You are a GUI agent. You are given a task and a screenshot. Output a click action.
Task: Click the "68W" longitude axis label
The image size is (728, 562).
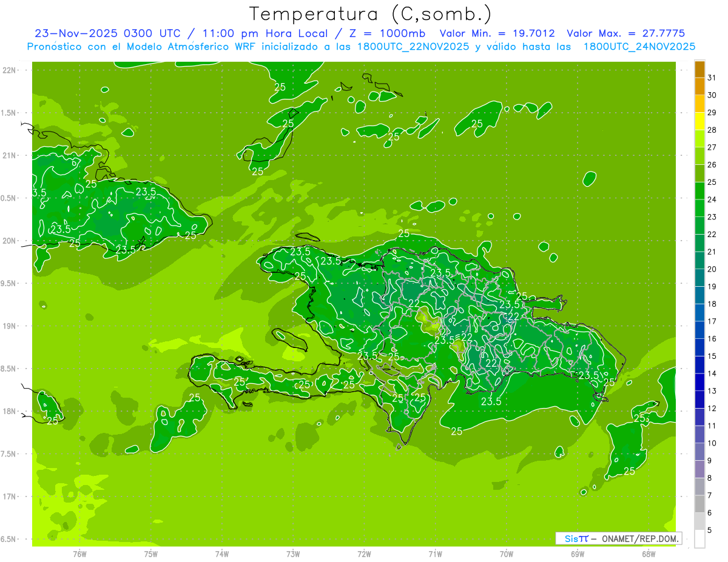(x=649, y=554)
